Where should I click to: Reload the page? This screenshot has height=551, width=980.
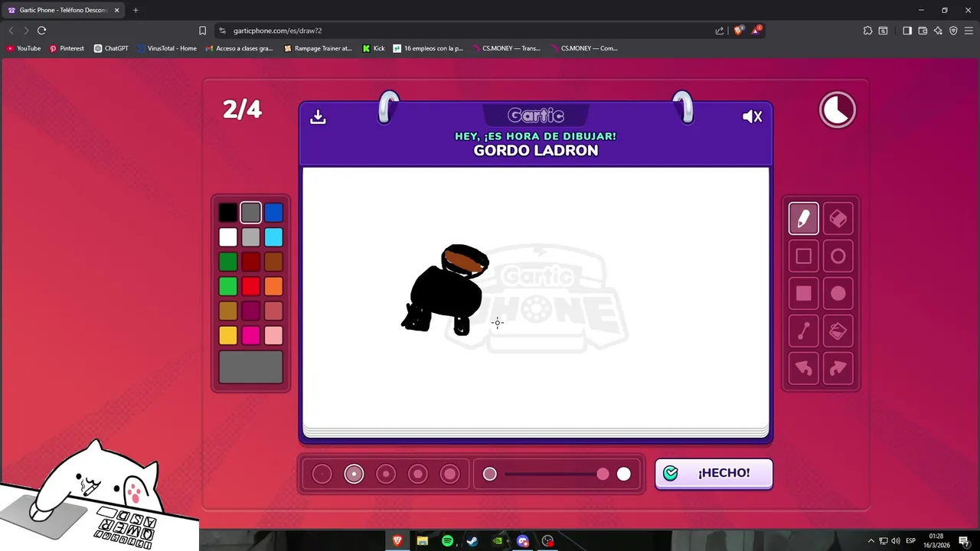(x=41, y=31)
